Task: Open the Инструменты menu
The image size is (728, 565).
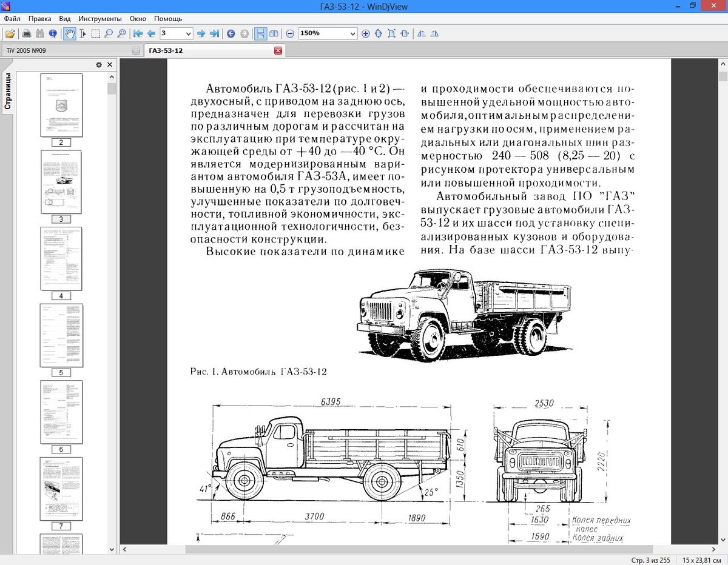Action: pyautogui.click(x=100, y=19)
